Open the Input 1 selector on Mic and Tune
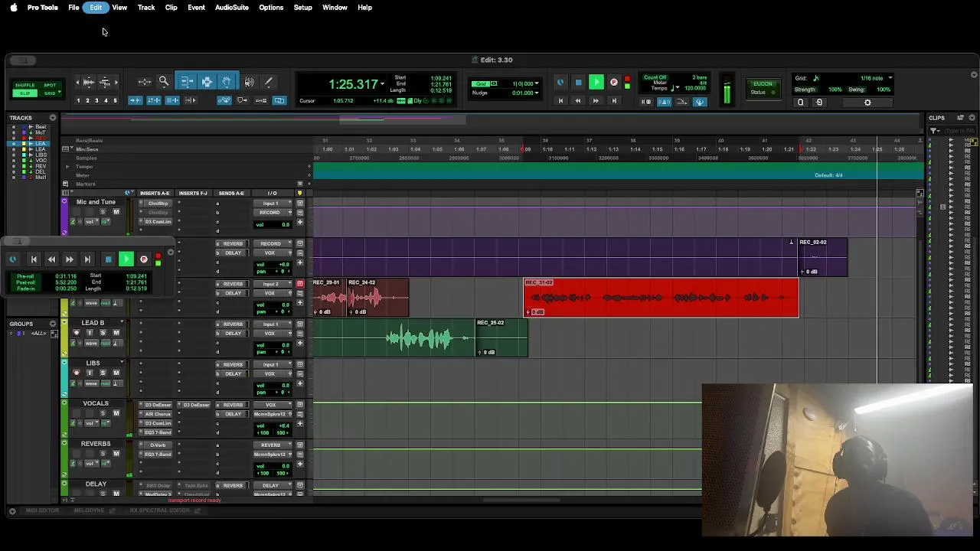This screenshot has height=551, width=980. 272,204
